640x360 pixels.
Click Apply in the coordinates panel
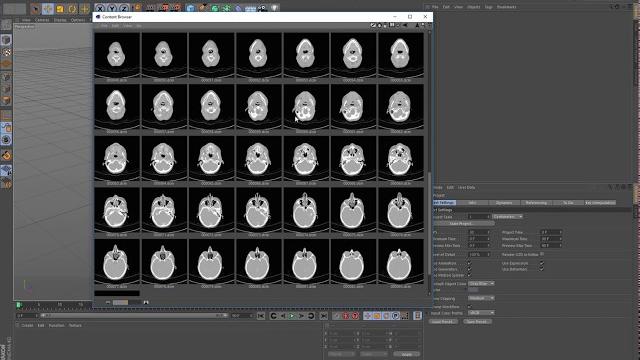[x=407, y=354]
